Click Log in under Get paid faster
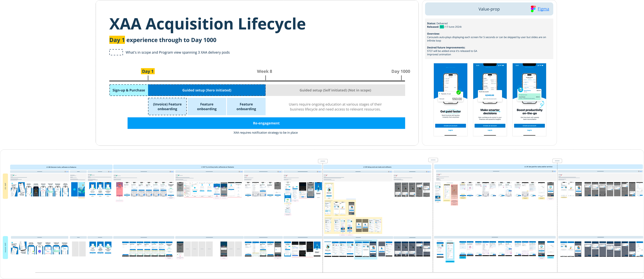 click(450, 130)
